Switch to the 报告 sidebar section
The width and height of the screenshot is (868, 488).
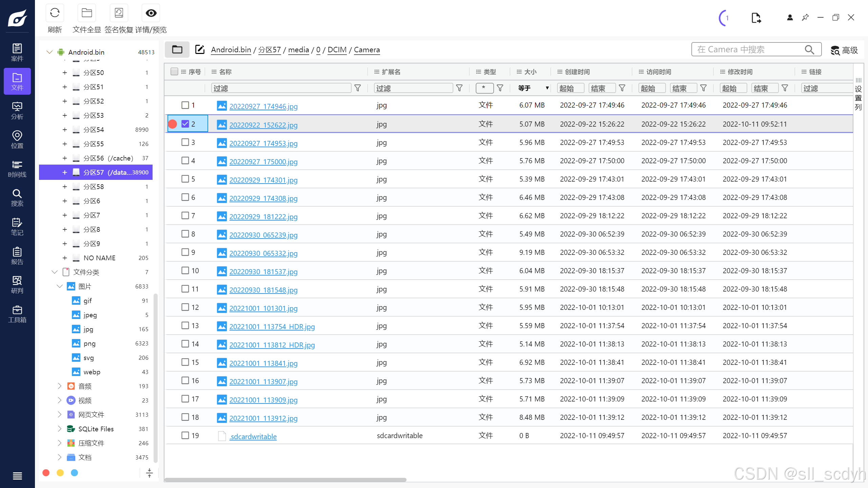pyautogui.click(x=17, y=256)
